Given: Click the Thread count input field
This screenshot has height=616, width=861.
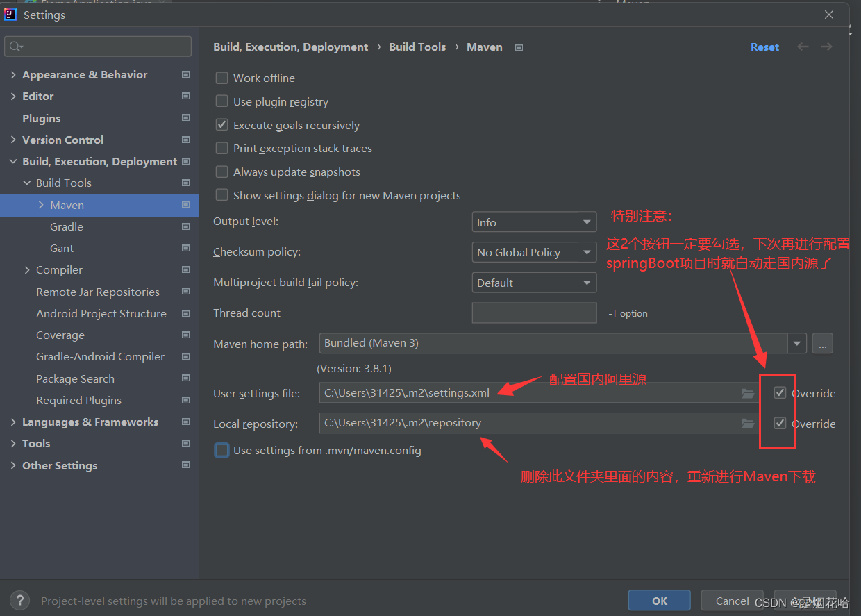Looking at the screenshot, I should (x=534, y=313).
